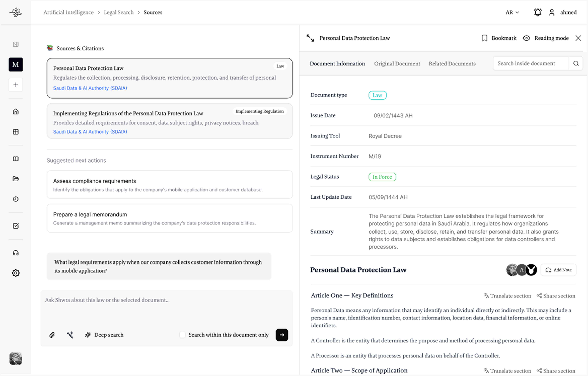Screen dimensions: 588x376
Task: Click the user question message bubble
Action: pyautogui.click(x=159, y=266)
